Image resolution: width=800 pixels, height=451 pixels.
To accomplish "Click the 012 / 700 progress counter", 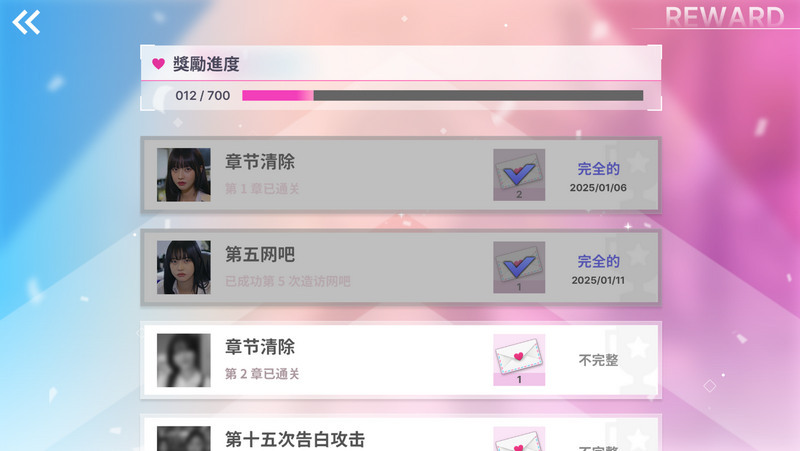I will [203, 95].
